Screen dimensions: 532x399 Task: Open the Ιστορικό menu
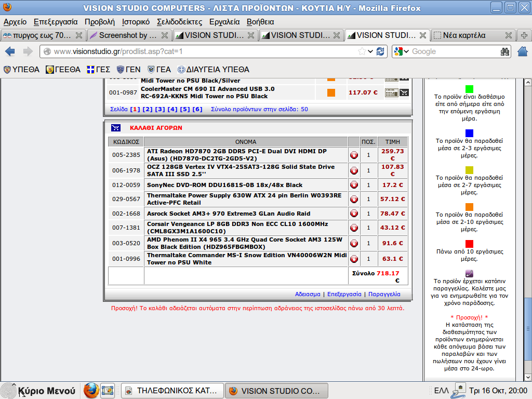click(136, 22)
